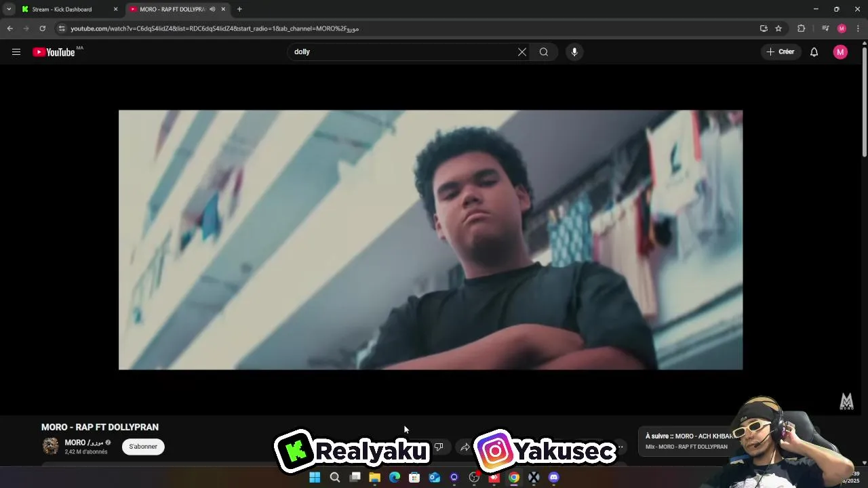Open the Créer button
This screenshot has width=868, height=488.
tap(781, 52)
